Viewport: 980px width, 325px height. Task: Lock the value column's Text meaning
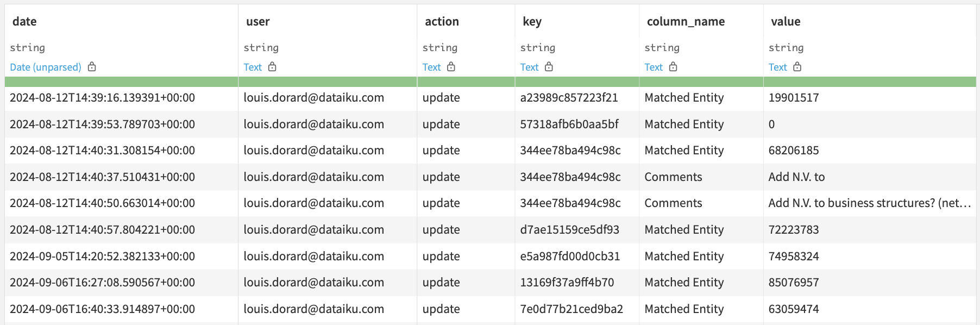coord(798,67)
